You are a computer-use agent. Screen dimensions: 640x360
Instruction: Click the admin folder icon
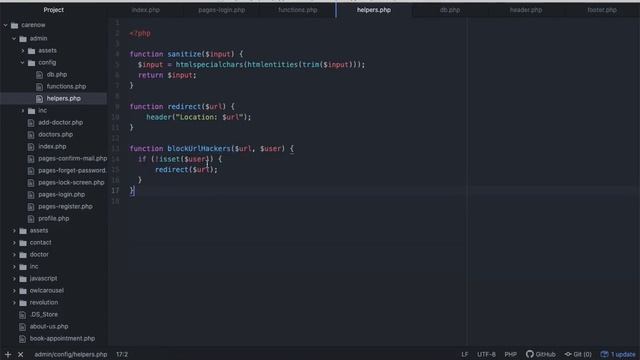23,39
